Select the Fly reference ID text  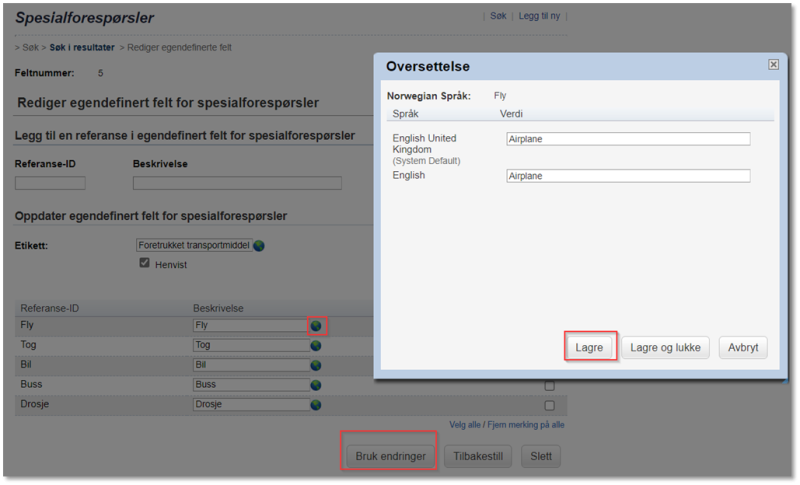[x=27, y=325]
